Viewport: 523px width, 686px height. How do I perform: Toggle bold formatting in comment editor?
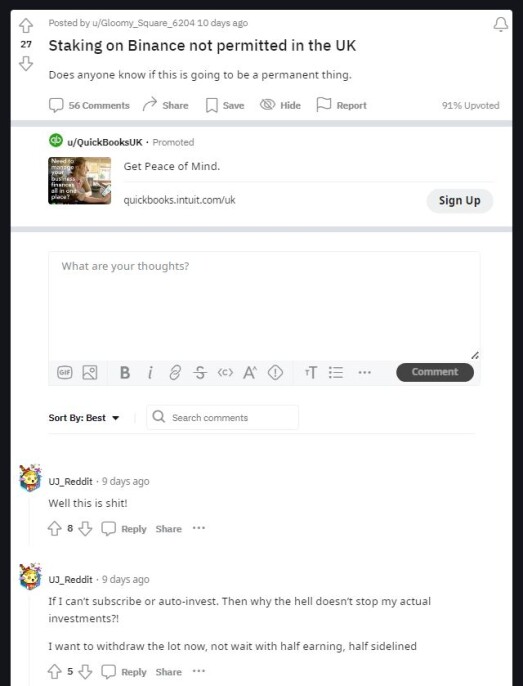[x=125, y=373]
